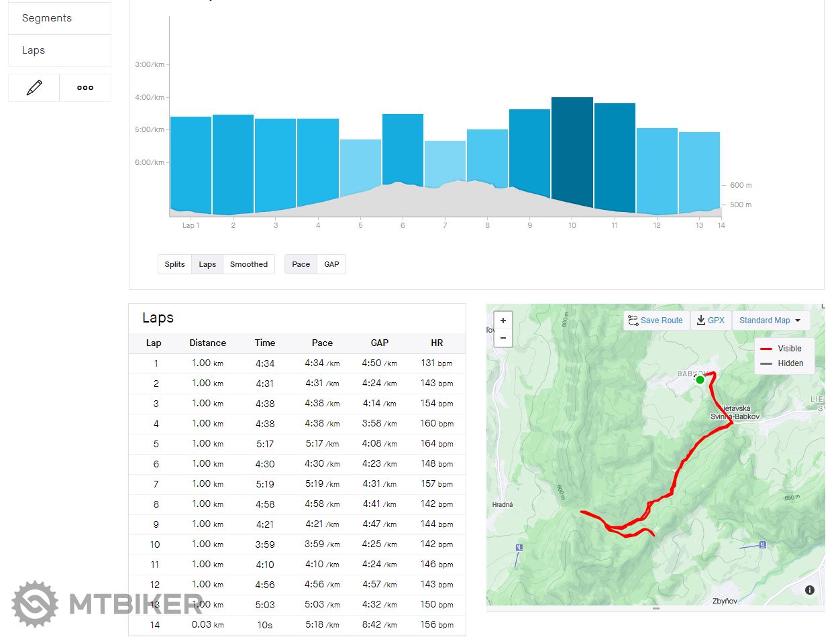840x637 pixels.
Task: Click the lap 6 chart bar
Action: point(403,148)
